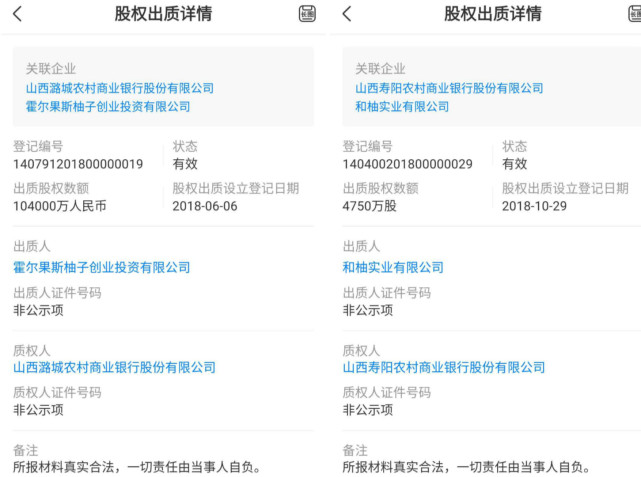Select 有效 status in left screen
This screenshot has width=641, height=477.
[185, 164]
